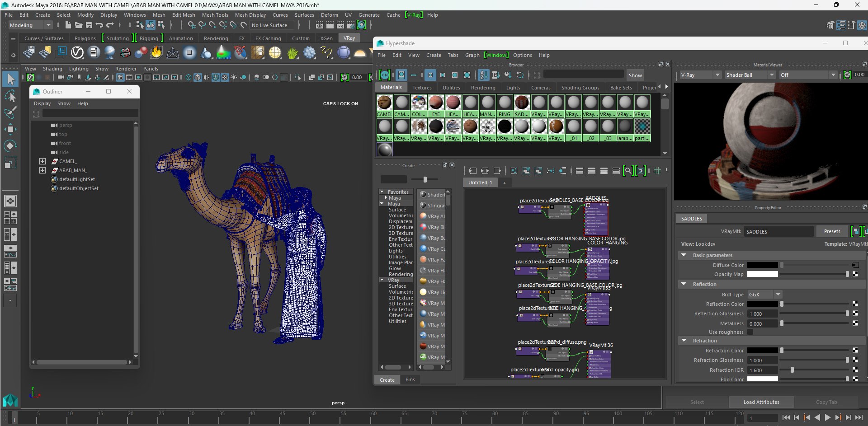The width and height of the screenshot is (868, 426).
Task: Expand the ARAB_MAN_ node in Outliner
Action: (x=42, y=170)
